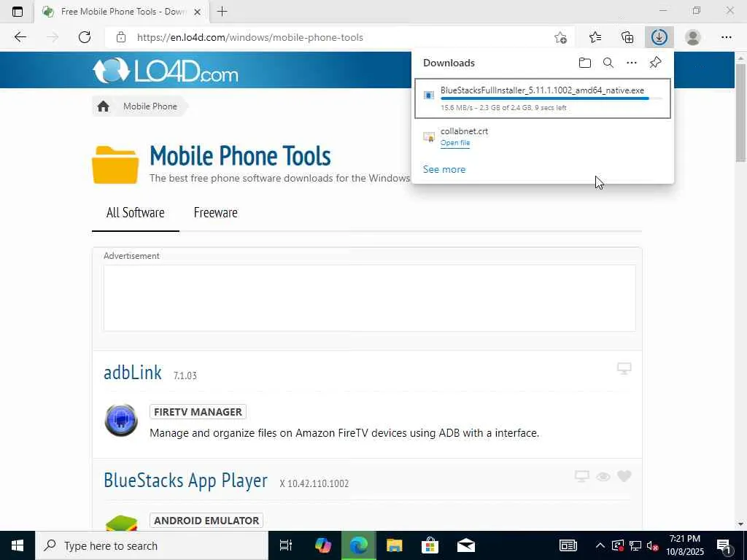
Task: Open BlueStacks App Player title link
Action: click(185, 481)
